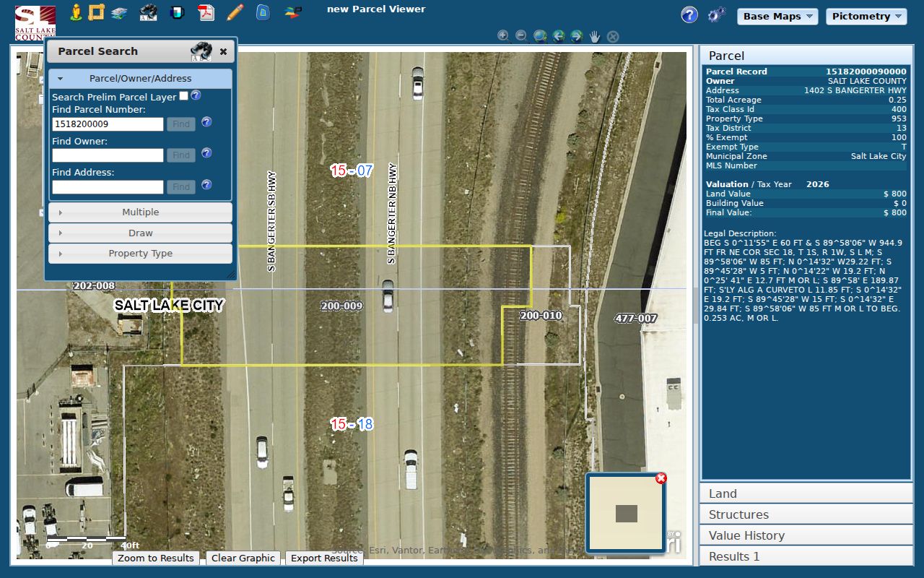Viewport: 924px width, 578px height.
Task: Click the zoom in magnifier tool
Action: [504, 35]
